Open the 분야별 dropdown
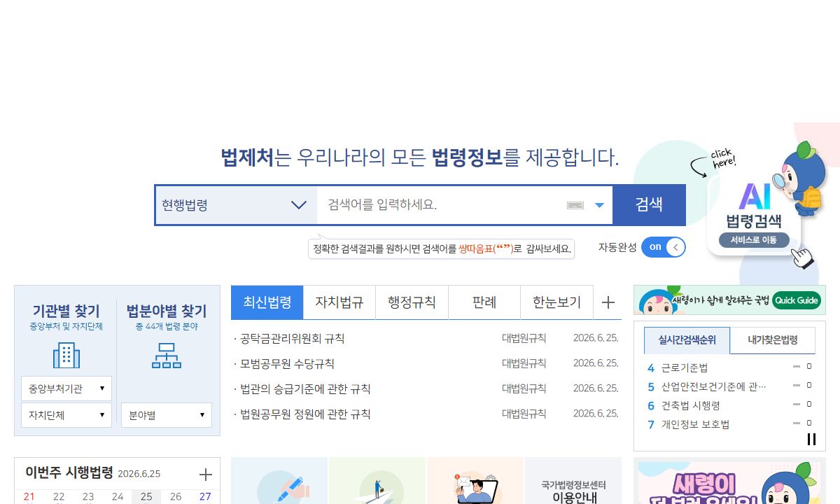This screenshot has height=504, width=840. point(167,415)
